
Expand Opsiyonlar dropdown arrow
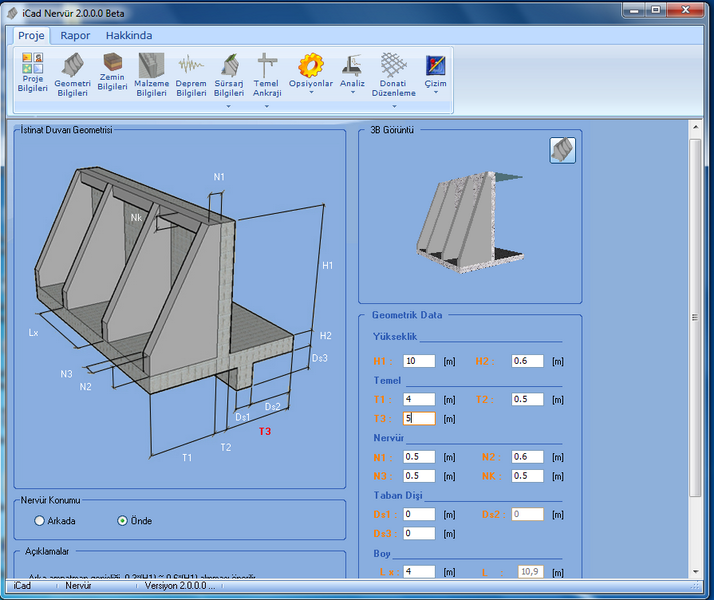(x=311, y=92)
